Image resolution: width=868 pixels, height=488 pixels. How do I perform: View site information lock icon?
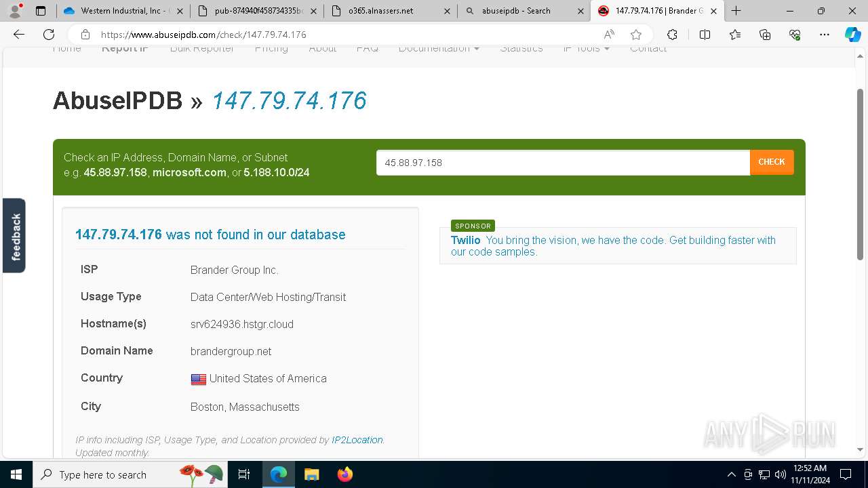(85, 35)
